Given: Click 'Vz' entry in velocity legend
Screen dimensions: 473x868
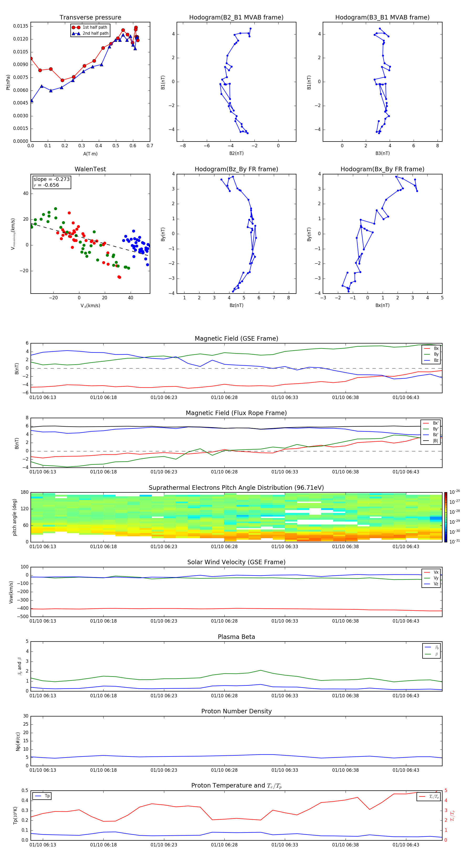Looking at the screenshot, I should 431,584.
